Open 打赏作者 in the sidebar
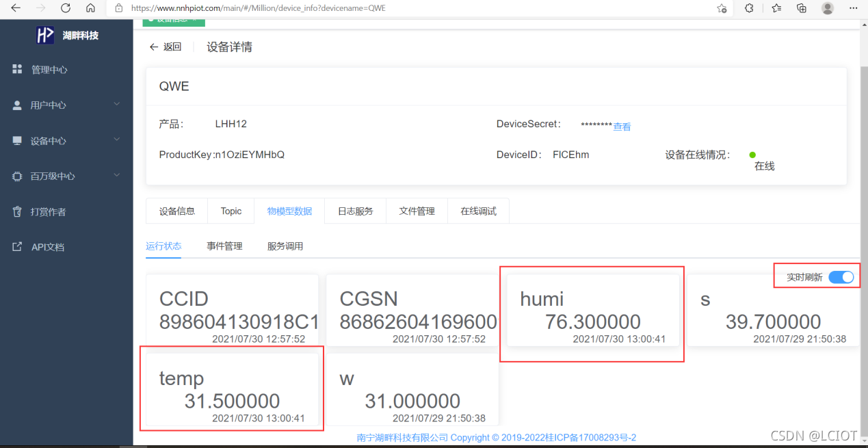The width and height of the screenshot is (868, 448). coord(49,212)
